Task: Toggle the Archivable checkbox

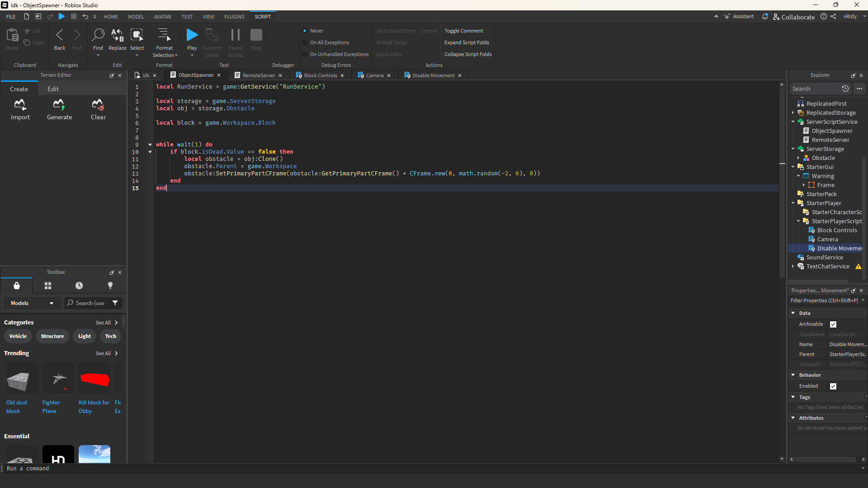Action: point(833,324)
